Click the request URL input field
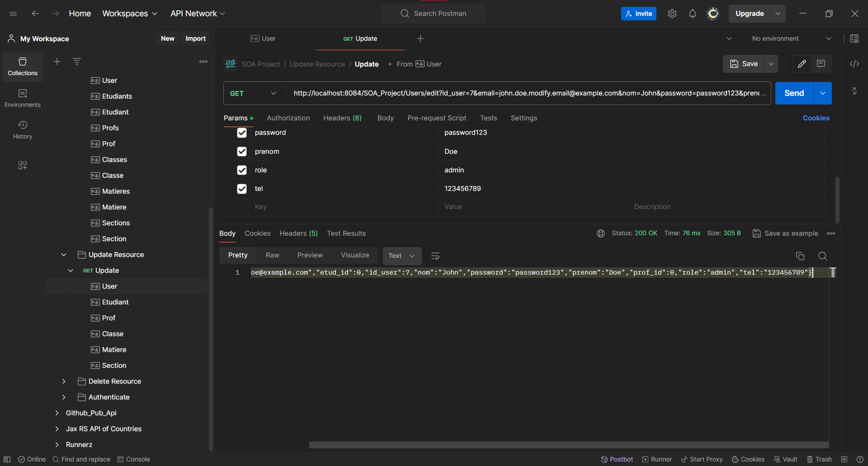Image resolution: width=868 pixels, height=466 pixels. (528, 93)
